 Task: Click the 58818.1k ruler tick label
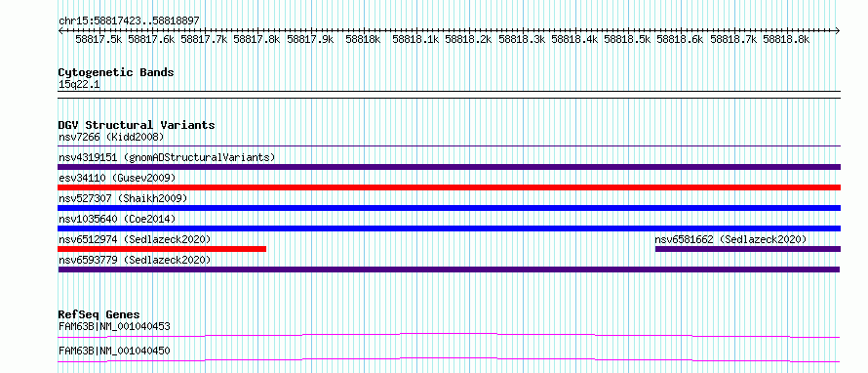(415, 39)
